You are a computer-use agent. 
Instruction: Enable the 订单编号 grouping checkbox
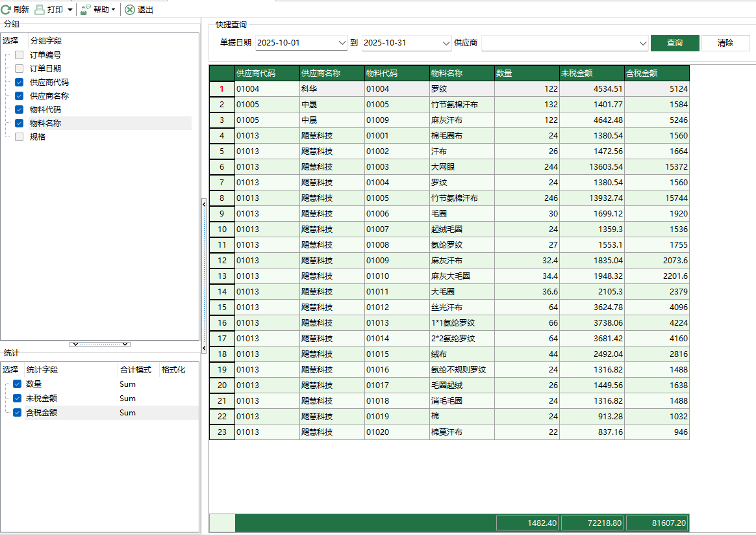19,55
